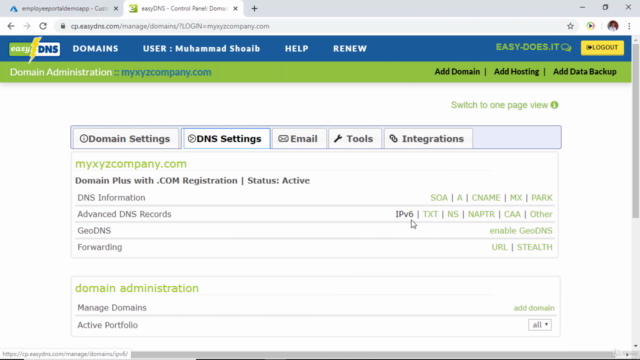Open the Chrome profile avatar

613,26
